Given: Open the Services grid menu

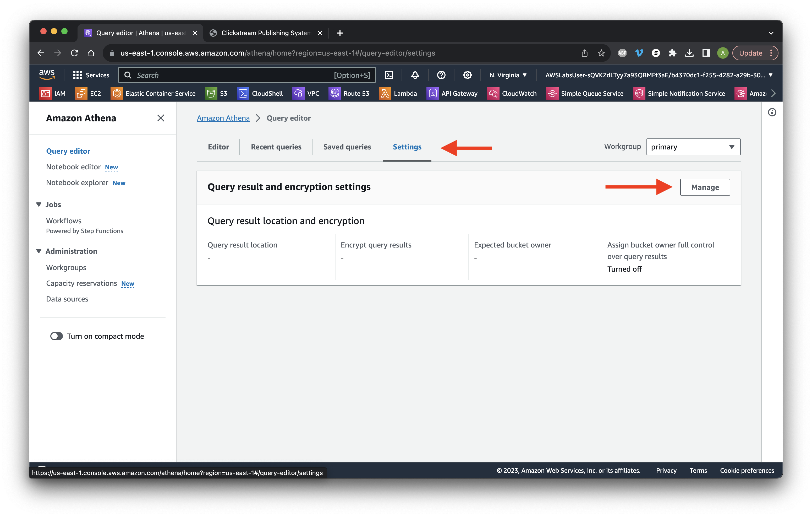Looking at the screenshot, I should click(x=91, y=75).
